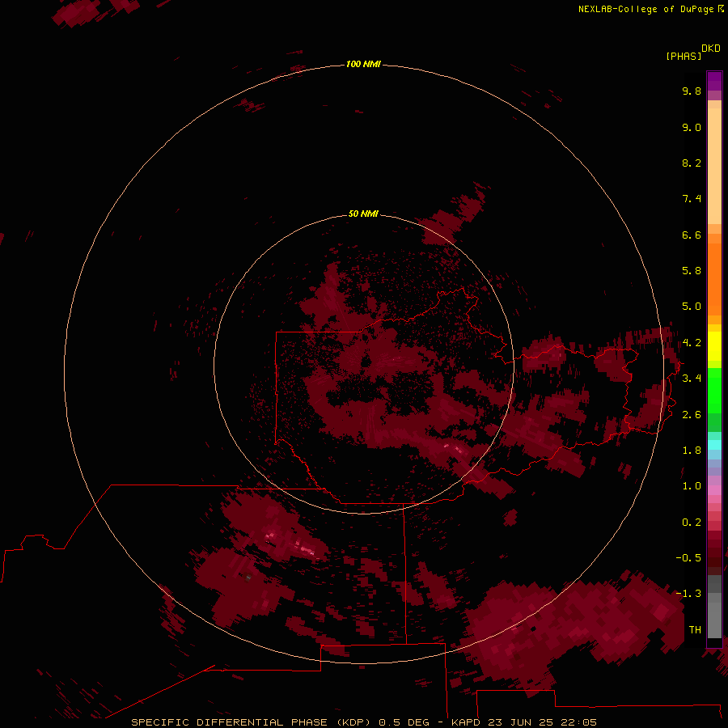Select the 3.4 scale value
This screenshot has width=728, height=728.
pos(692,379)
